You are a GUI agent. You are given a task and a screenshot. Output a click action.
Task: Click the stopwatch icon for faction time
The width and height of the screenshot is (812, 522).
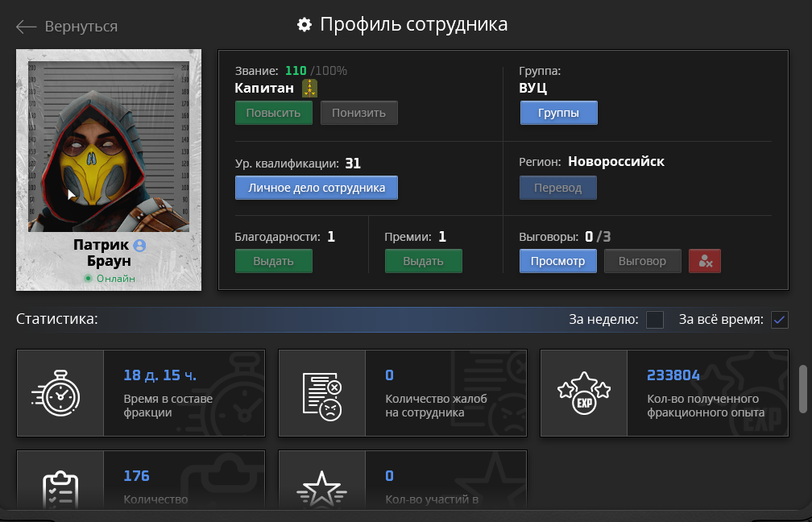point(56,392)
